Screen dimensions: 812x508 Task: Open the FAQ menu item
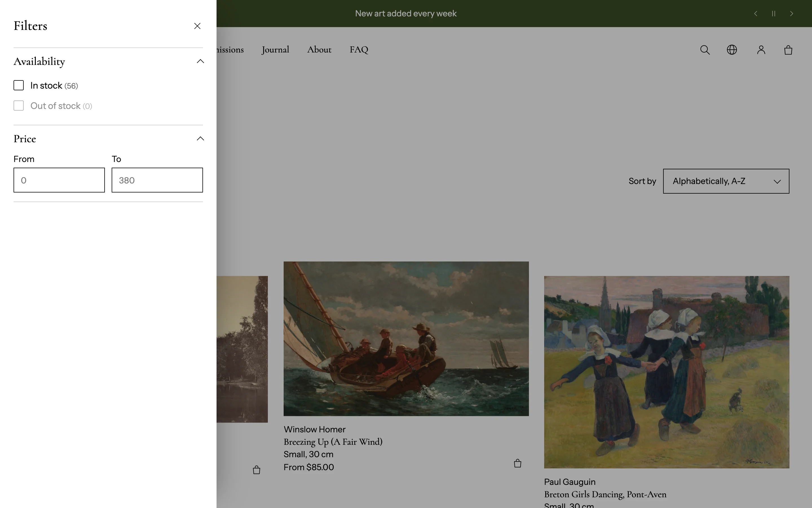[359, 50]
